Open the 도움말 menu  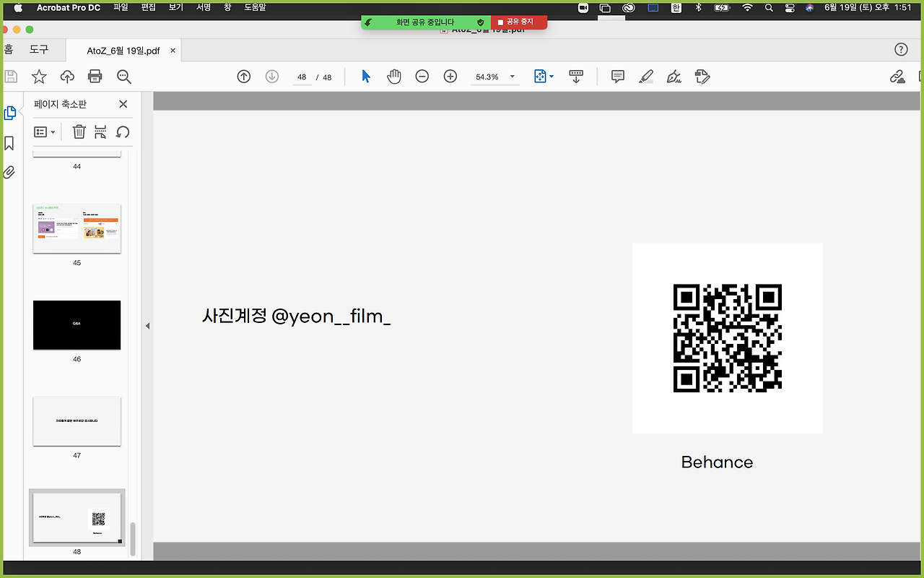(255, 7)
